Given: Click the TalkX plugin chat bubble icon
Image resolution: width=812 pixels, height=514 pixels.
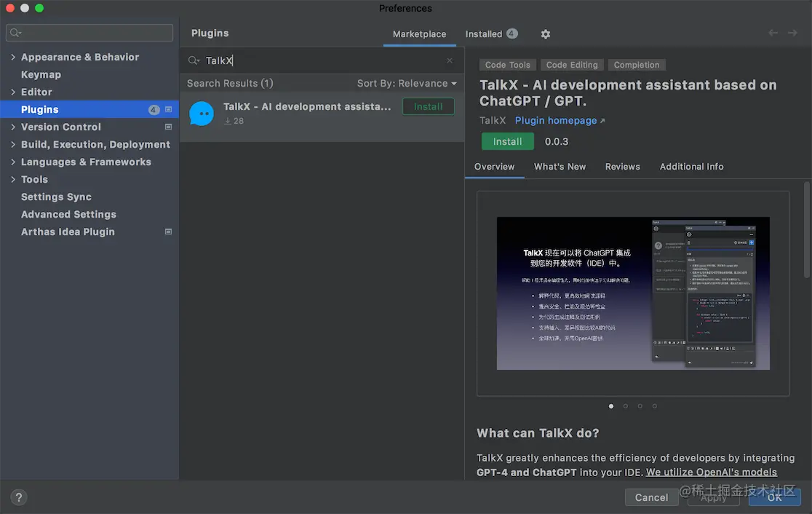Looking at the screenshot, I should click(x=202, y=114).
